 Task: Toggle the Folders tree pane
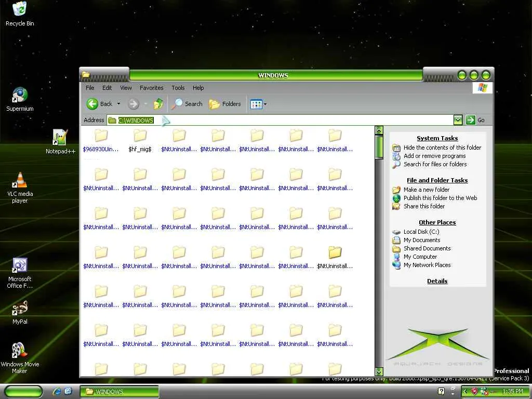tap(225, 104)
